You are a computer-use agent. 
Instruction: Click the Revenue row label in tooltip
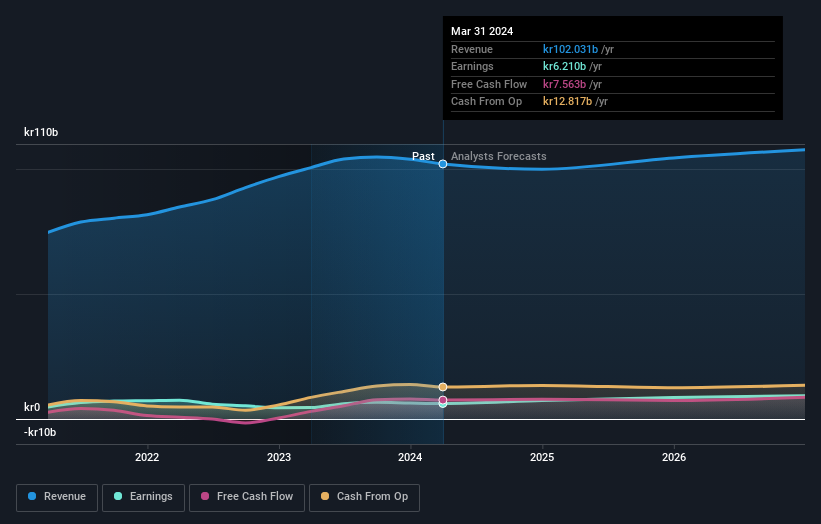tap(472, 49)
